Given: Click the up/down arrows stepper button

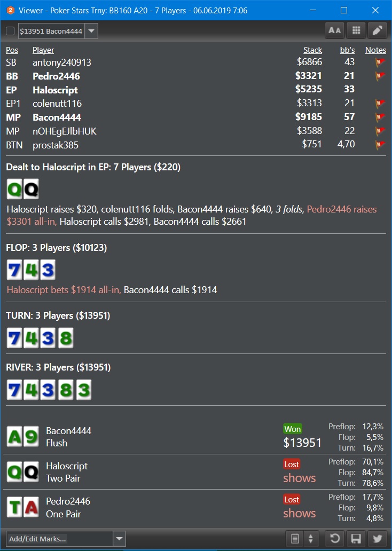Looking at the screenshot, I should pos(311,538).
